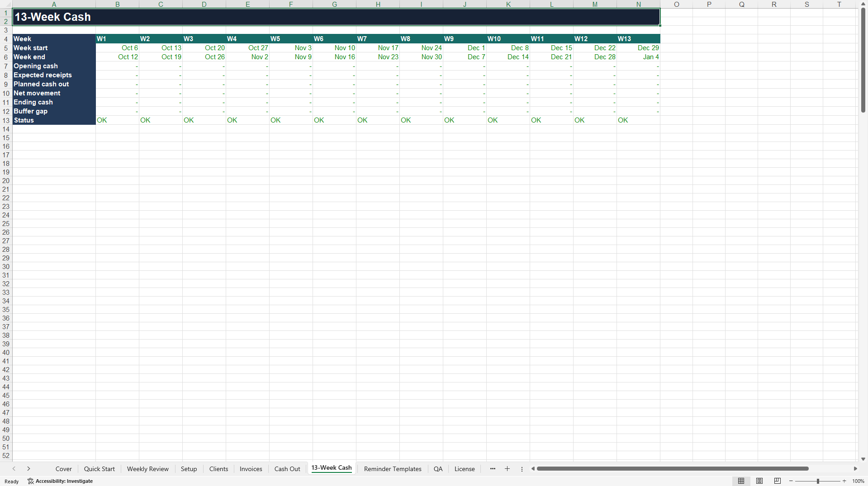
Task: Switch to the QA sheet tab
Action: pos(438,469)
